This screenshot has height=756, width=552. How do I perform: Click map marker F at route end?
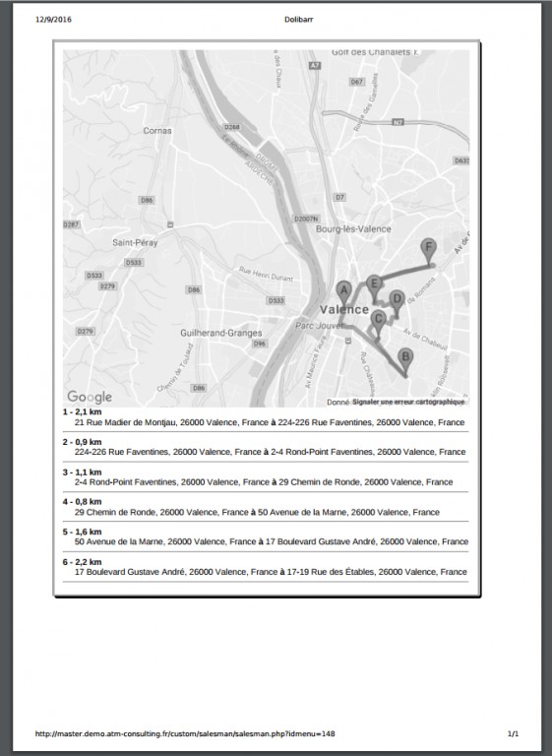click(429, 251)
